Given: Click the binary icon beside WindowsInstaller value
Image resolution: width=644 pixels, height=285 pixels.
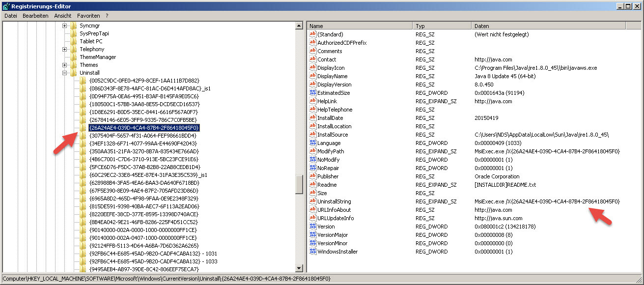Looking at the screenshot, I should point(312,252).
